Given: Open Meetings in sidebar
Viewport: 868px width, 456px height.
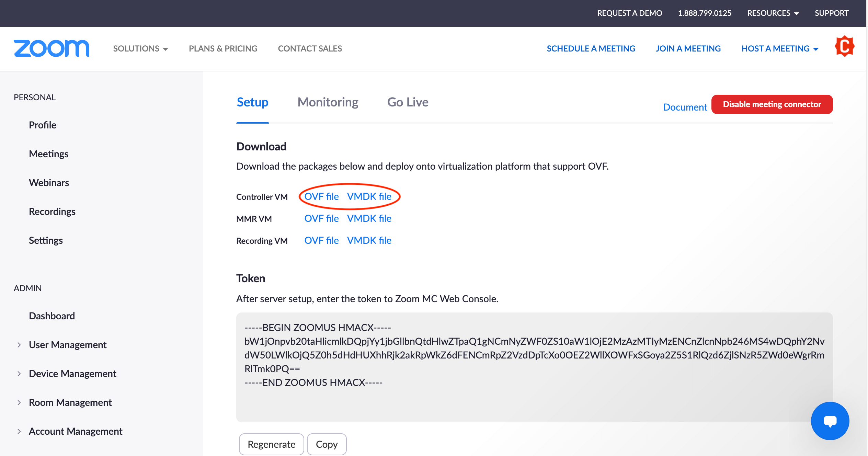Looking at the screenshot, I should (x=49, y=154).
